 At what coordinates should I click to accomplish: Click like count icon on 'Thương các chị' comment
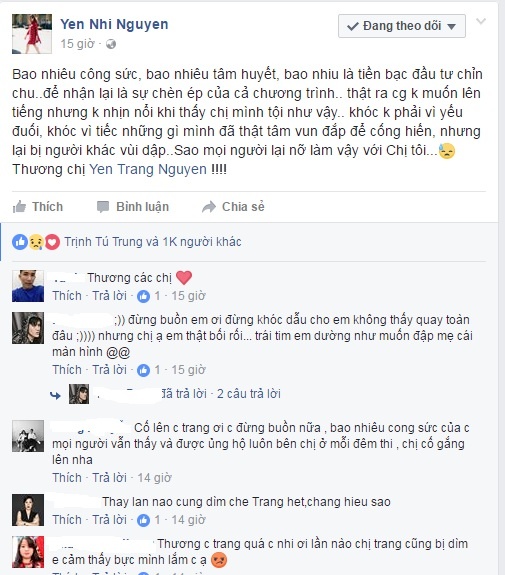click(x=143, y=296)
